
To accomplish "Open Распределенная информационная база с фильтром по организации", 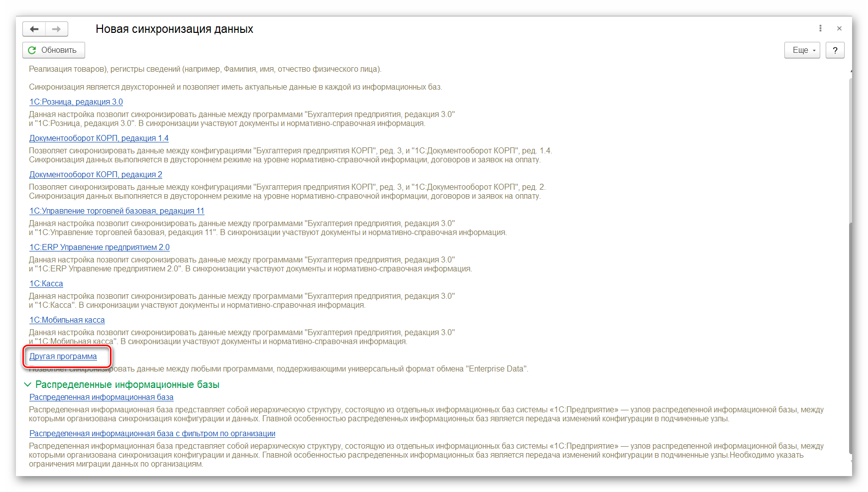I will coord(152,434).
